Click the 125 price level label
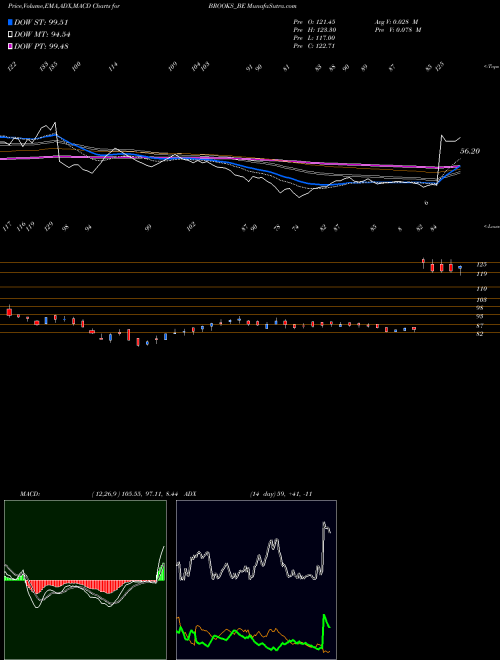The height and width of the screenshot is (660, 500). (481, 265)
